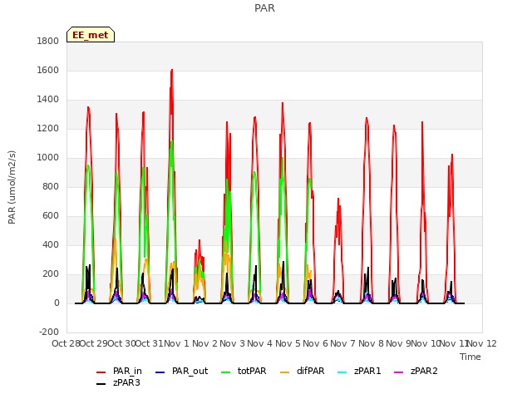Screen dimensions: 532x399
Task: Click the low red peak on Nov 2
Action: (x=199, y=240)
